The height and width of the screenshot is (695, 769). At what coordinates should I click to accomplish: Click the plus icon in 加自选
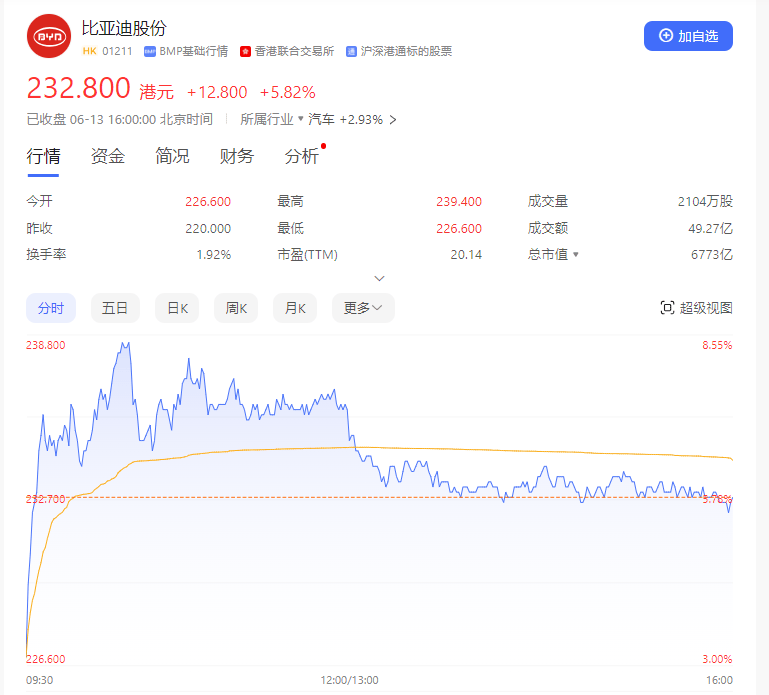tap(666, 36)
